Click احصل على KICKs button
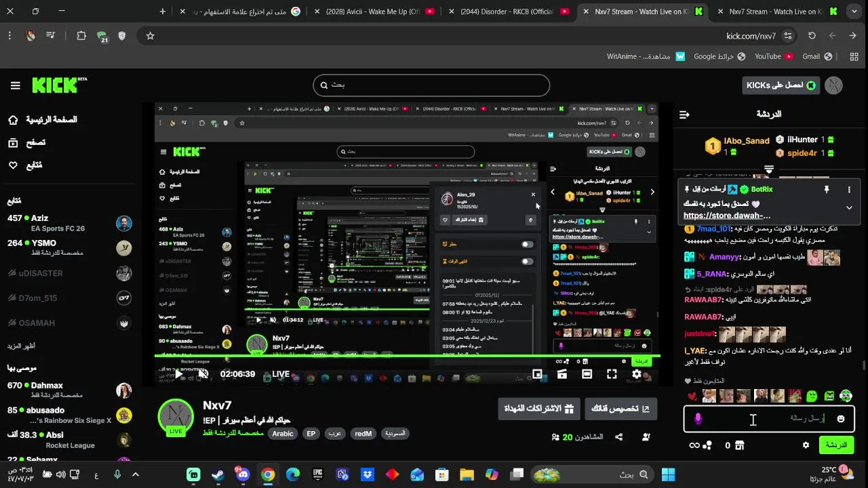 coord(781,85)
